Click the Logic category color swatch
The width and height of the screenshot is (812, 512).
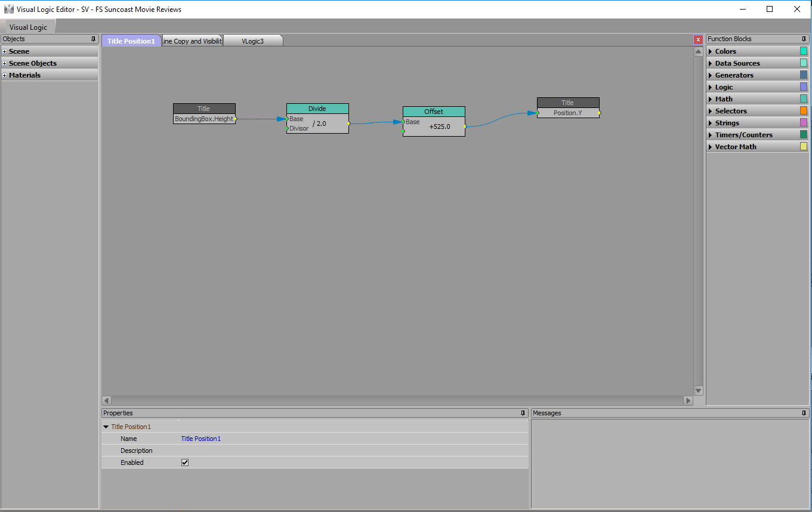[x=804, y=87]
